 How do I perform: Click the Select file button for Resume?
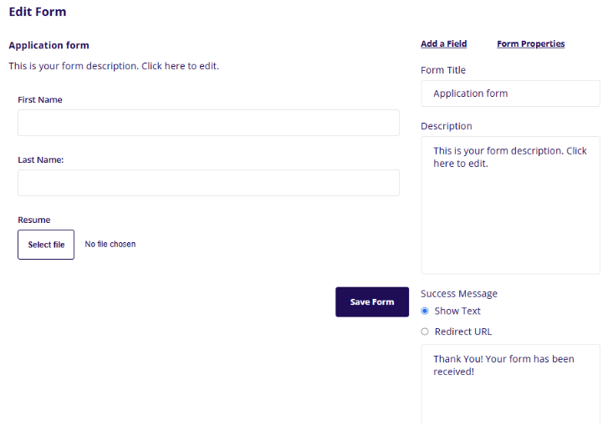click(46, 244)
